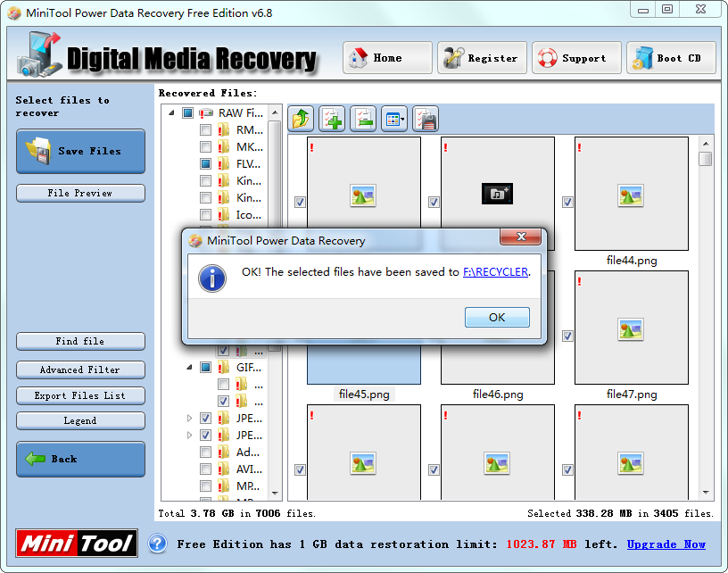Image resolution: width=728 pixels, height=573 pixels.
Task: Click the Save Files button
Action: [x=81, y=152]
